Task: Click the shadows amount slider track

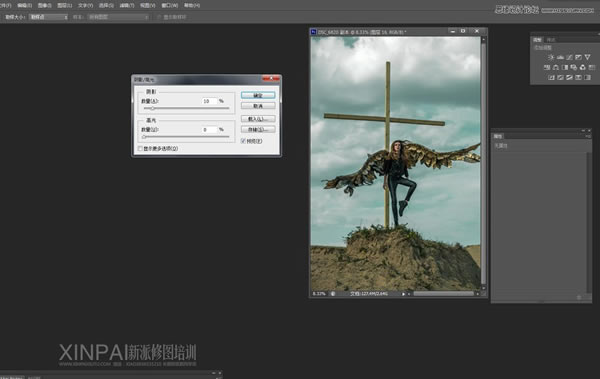Action: (186, 108)
